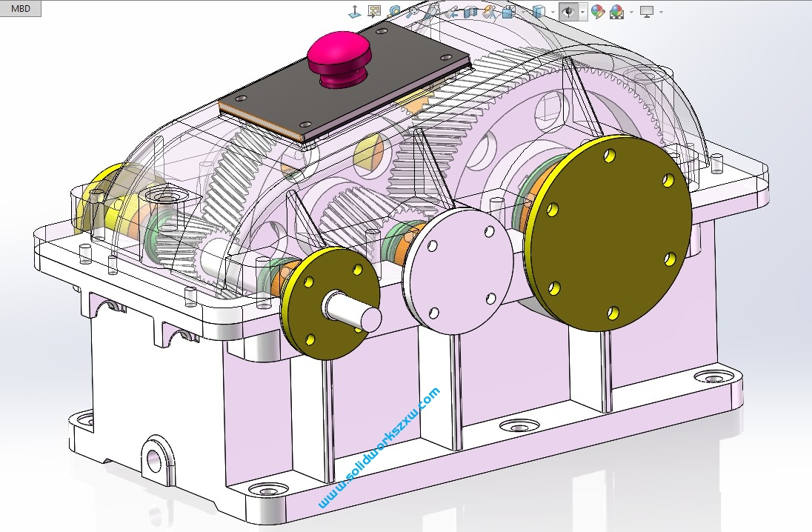Click the Apply Scene icon
Image resolution: width=812 pixels, height=532 pixels.
[616, 11]
